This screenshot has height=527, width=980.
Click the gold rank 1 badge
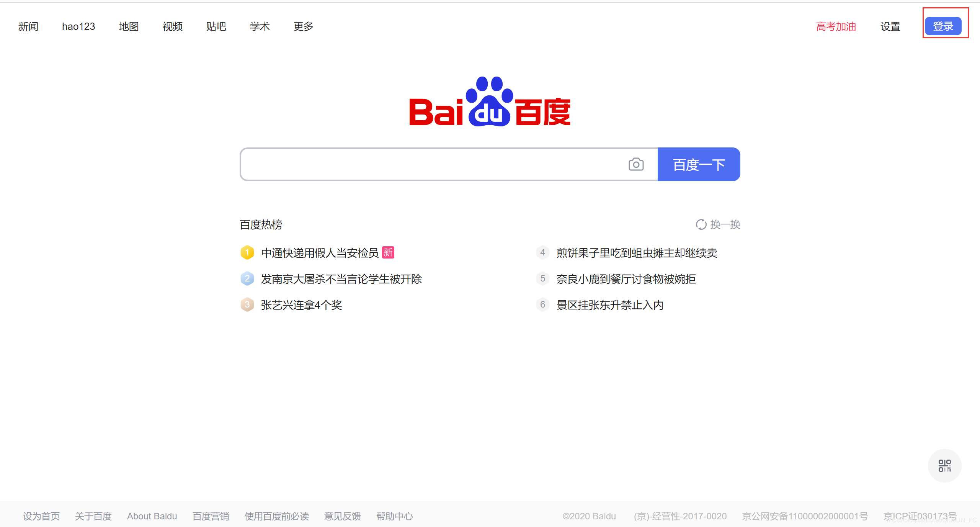click(247, 252)
